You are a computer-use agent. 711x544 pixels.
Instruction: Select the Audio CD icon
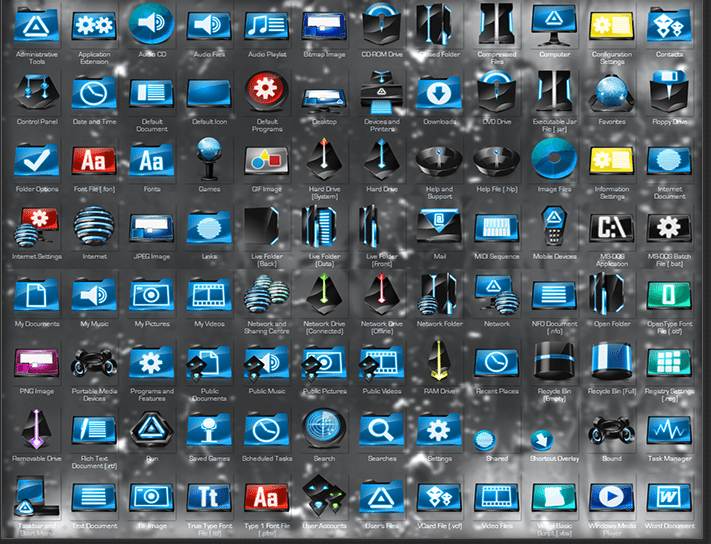click(x=152, y=24)
